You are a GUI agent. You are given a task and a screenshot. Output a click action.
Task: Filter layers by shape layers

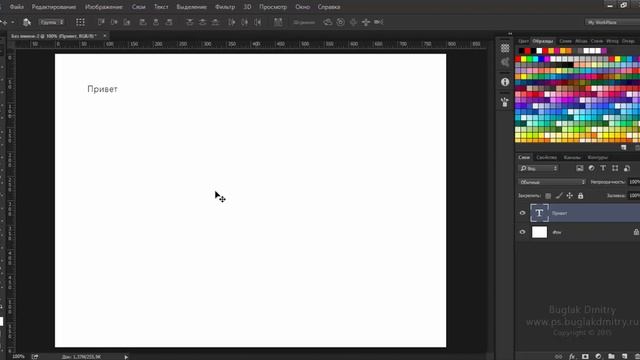click(615, 168)
